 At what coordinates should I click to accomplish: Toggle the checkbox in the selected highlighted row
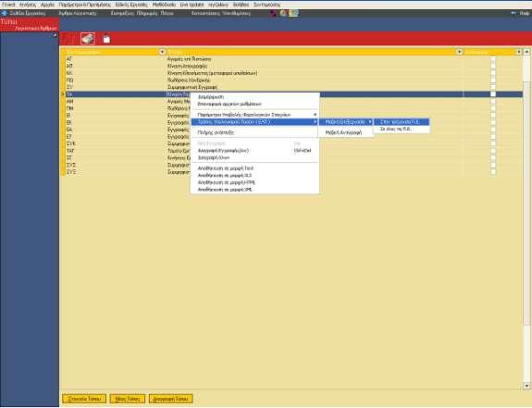(493, 94)
